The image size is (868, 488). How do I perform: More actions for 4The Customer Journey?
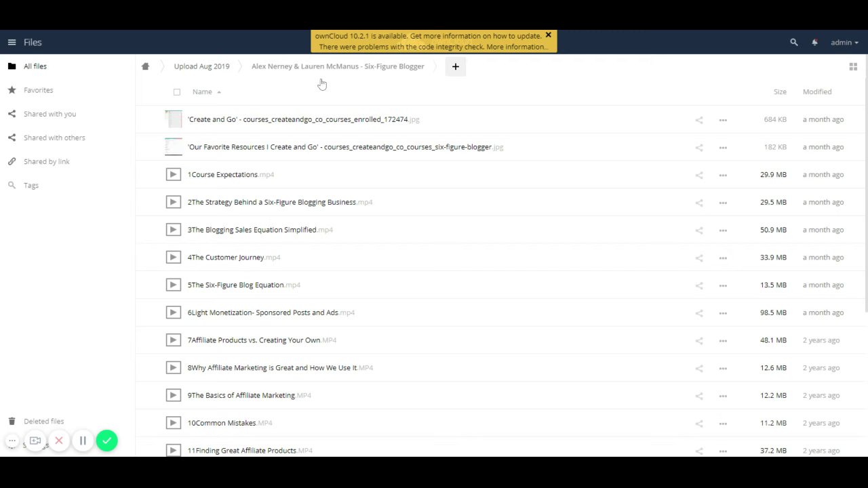723,258
